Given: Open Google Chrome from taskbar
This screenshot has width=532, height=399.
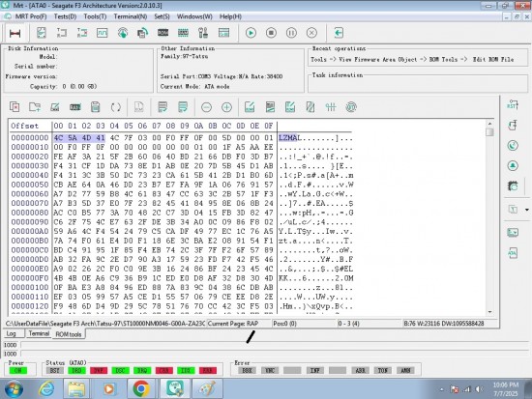Looking at the screenshot, I should 141,388.
